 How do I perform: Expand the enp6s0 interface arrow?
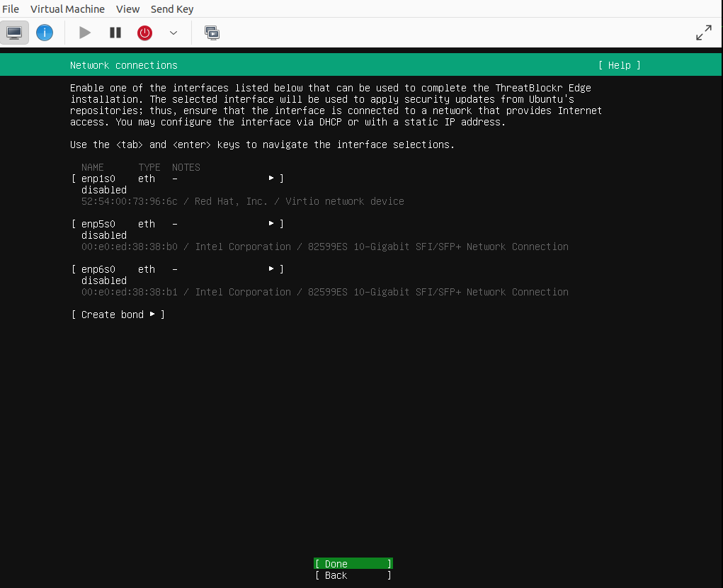271,268
